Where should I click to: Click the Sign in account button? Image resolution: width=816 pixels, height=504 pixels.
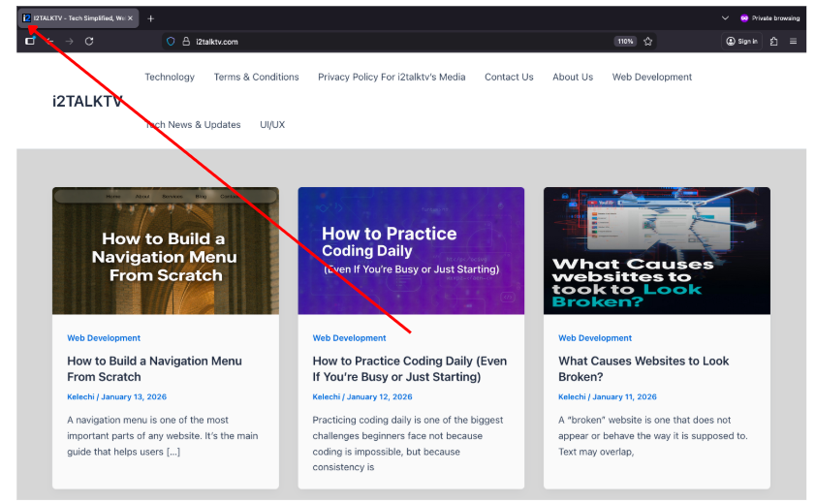click(742, 42)
